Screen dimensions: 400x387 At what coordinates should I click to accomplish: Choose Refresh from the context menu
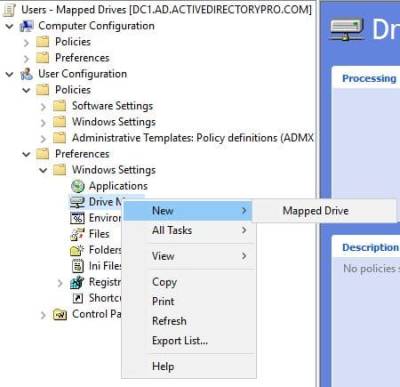pos(189,321)
